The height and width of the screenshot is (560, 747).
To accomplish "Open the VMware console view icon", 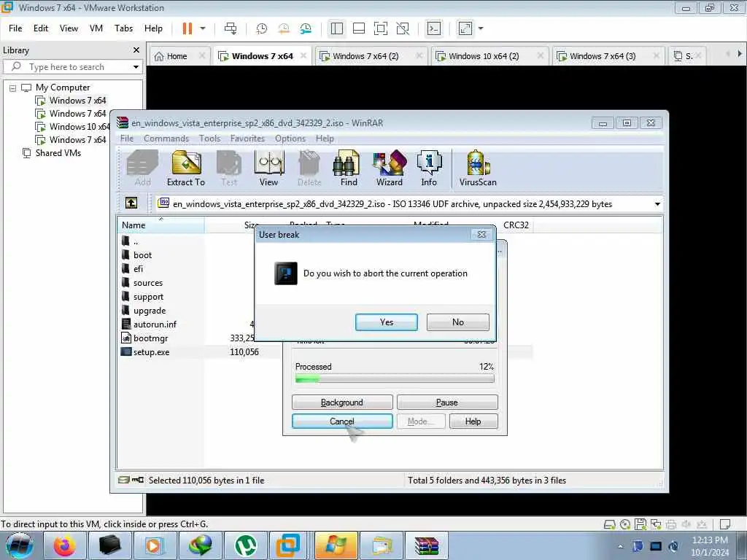I will [x=433, y=28].
